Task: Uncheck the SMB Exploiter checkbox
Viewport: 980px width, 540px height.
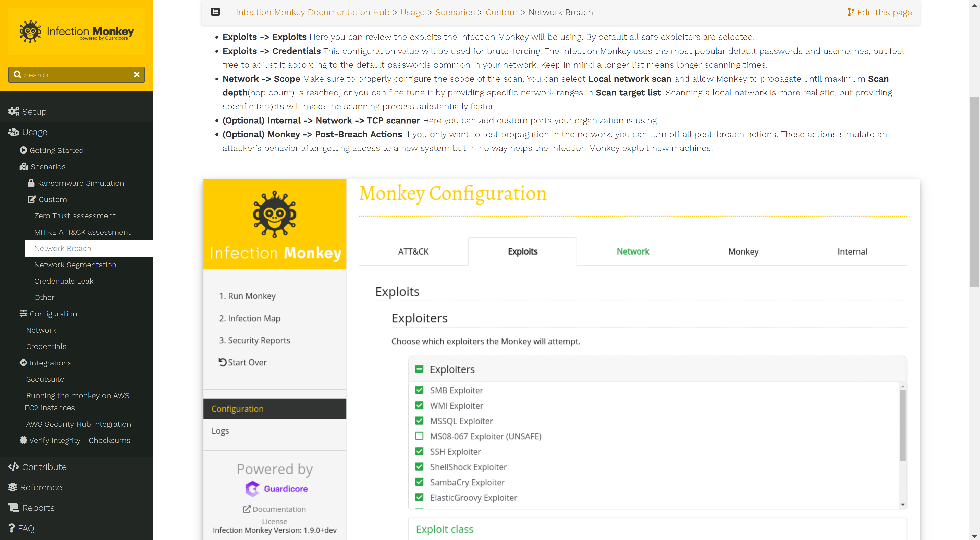Action: (419, 390)
